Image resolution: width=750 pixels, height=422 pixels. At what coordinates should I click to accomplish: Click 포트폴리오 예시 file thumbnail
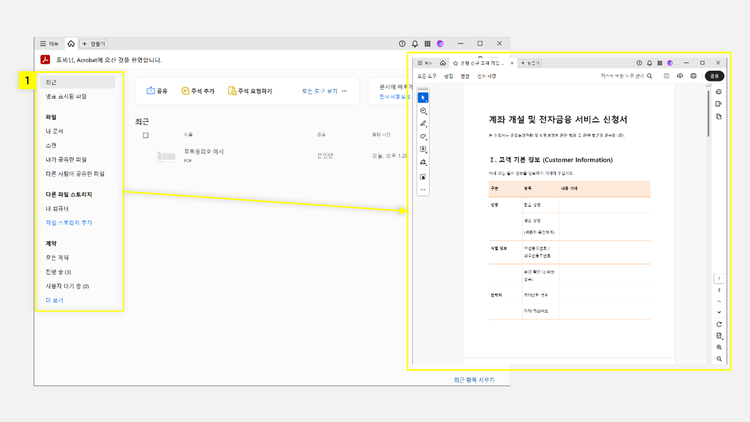click(166, 156)
